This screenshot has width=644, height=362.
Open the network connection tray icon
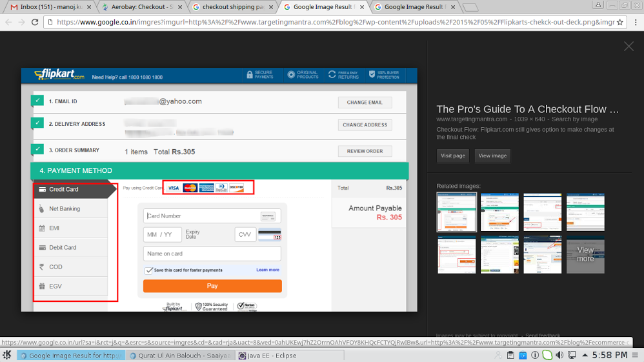point(572,356)
